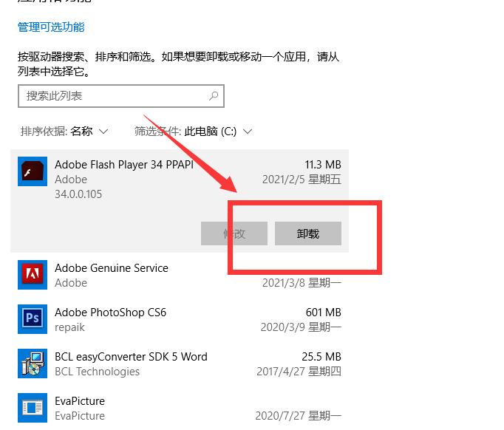Click the 2017/4/27 星期四 date

pyautogui.click(x=299, y=372)
